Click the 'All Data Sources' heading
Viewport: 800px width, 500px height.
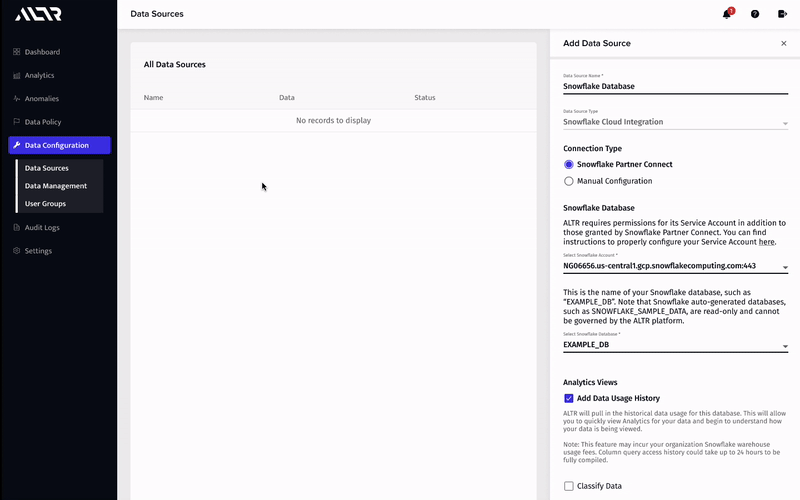point(174,64)
